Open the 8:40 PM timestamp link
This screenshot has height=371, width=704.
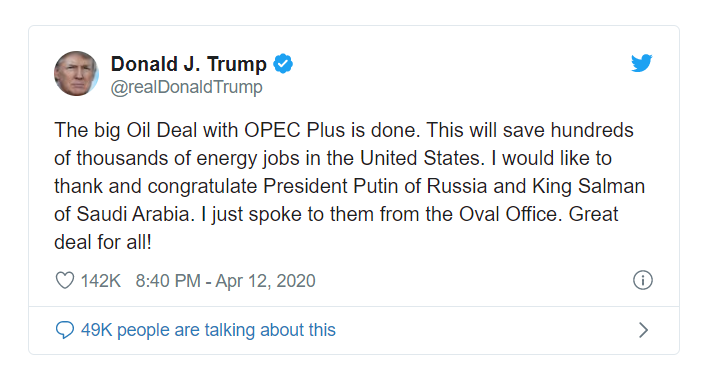167,281
